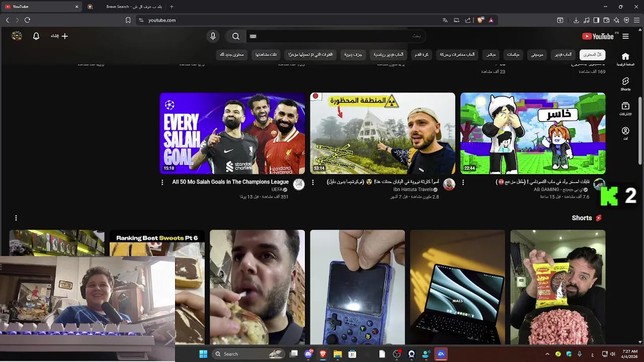
Task: Open the on-screen keyboard icon in search box
Action: (x=253, y=36)
